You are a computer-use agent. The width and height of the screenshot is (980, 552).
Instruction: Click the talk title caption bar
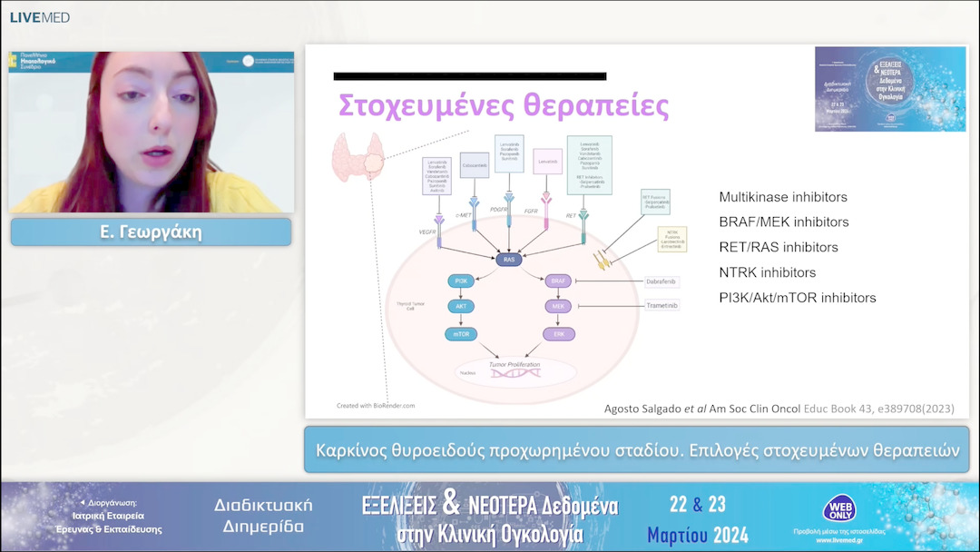coord(637,450)
